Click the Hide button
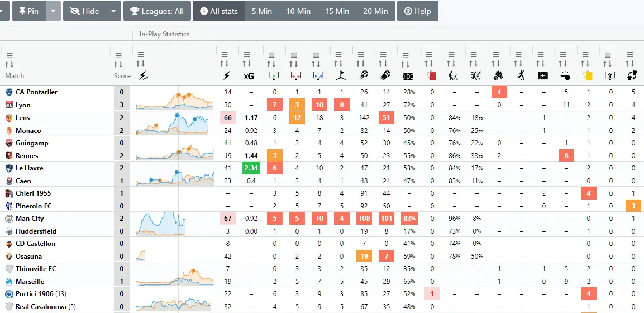Image resolution: width=644 pixels, height=313 pixels. pos(84,11)
